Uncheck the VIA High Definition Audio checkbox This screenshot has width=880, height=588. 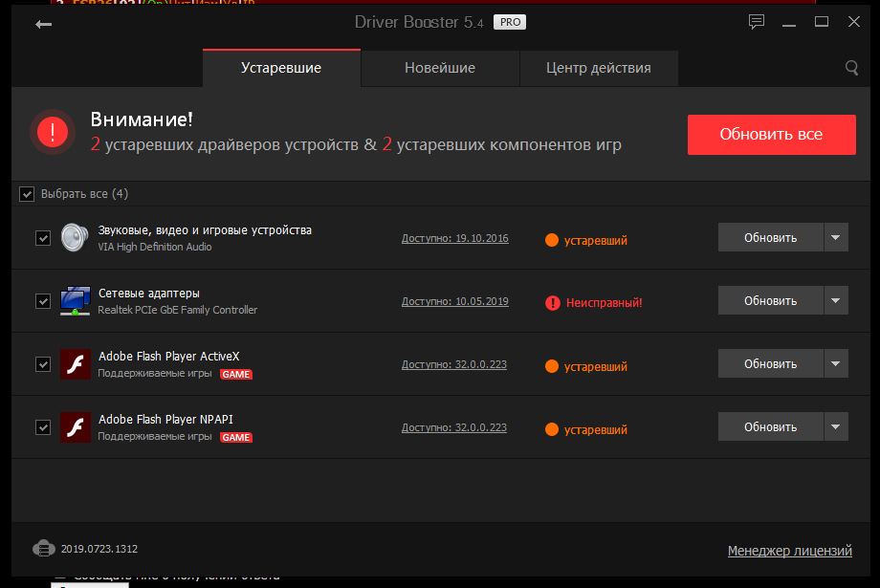[x=43, y=238]
